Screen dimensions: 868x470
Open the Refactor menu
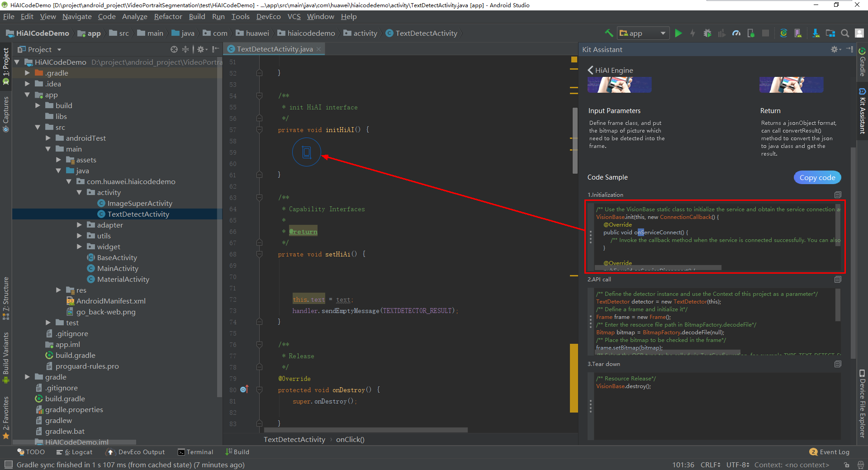click(168, 17)
